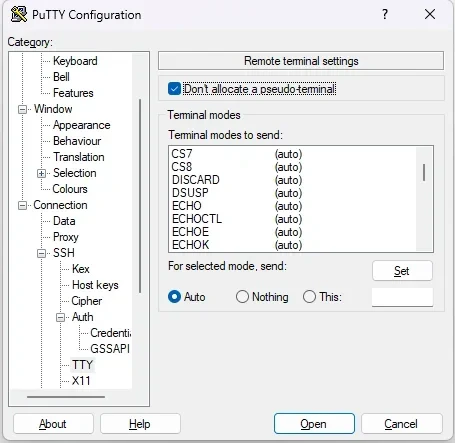The image size is (455, 443).
Task: Open the Colours category
Action: click(x=70, y=189)
